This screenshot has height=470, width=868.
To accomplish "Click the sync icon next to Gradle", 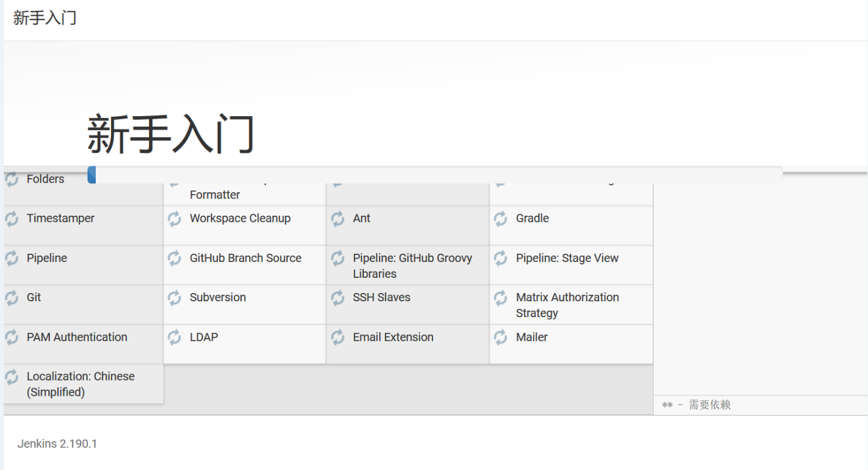I will [501, 219].
